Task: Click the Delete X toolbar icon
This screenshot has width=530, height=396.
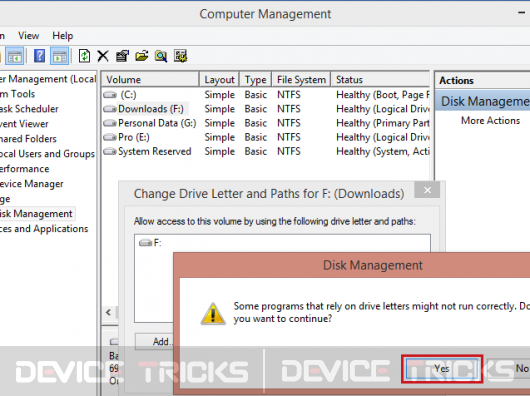Action: [103, 56]
